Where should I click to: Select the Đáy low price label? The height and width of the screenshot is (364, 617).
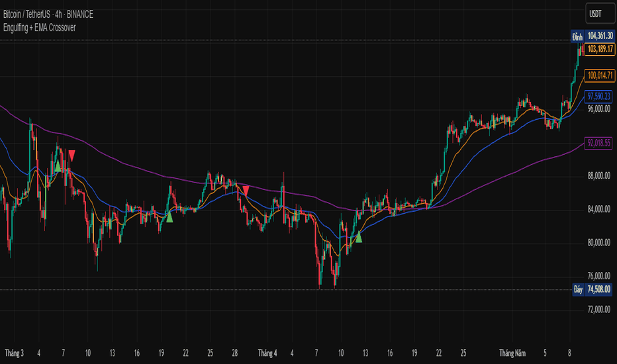[578, 290]
